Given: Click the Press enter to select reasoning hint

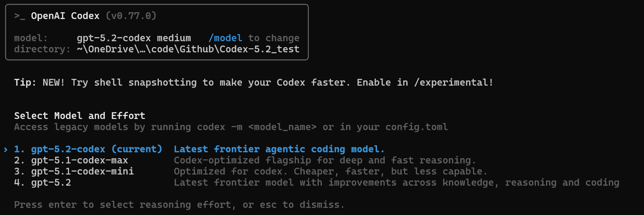Looking at the screenshot, I should pos(179,205).
